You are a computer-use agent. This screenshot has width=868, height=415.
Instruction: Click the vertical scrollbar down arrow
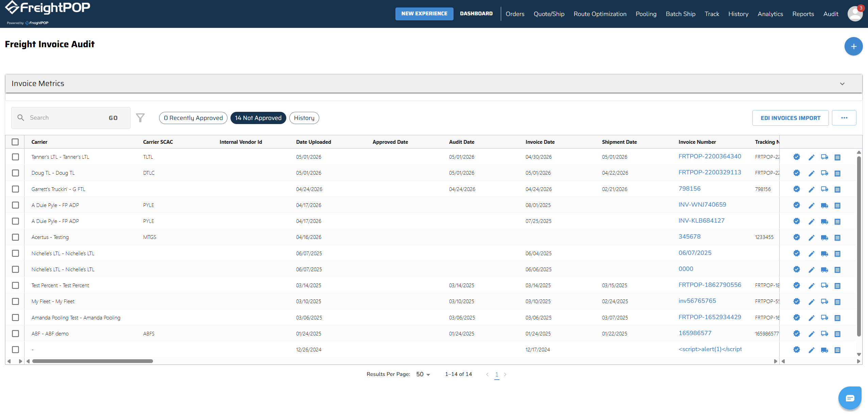click(859, 355)
